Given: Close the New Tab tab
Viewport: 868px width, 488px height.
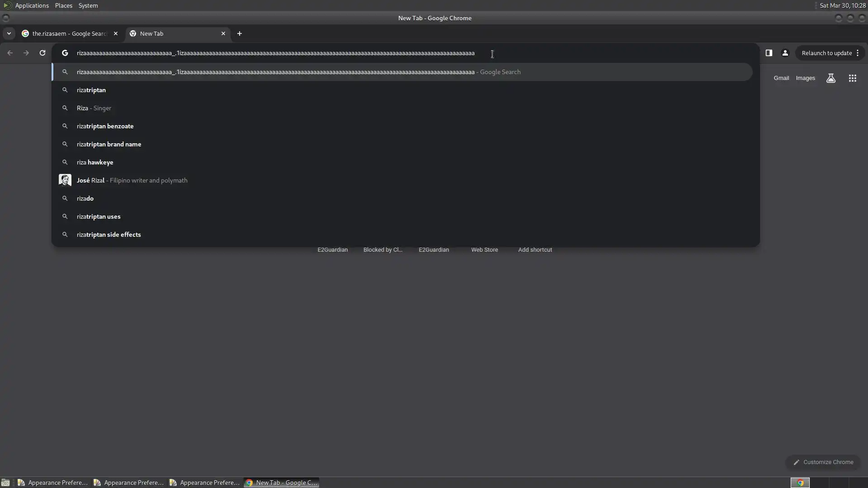Looking at the screenshot, I should tap(223, 33).
